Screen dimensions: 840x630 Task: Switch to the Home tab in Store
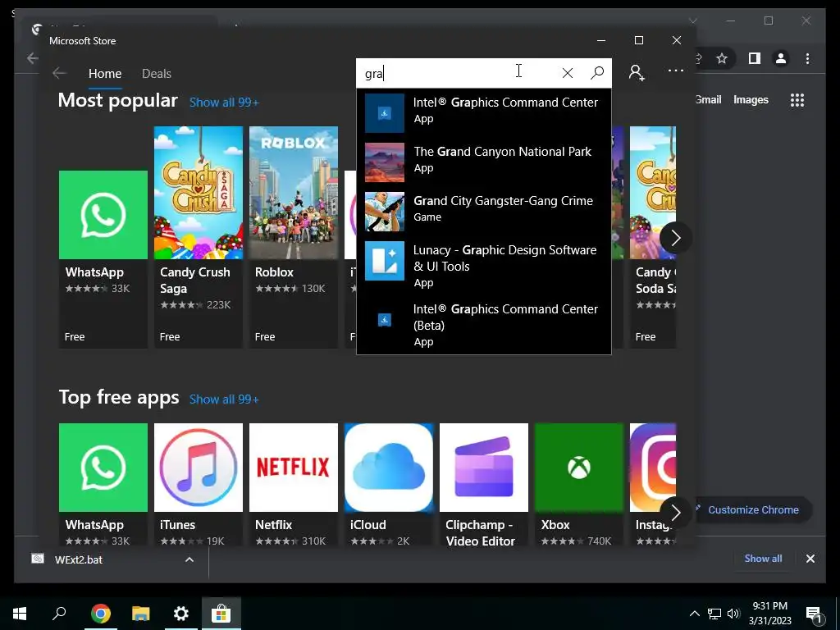point(105,73)
